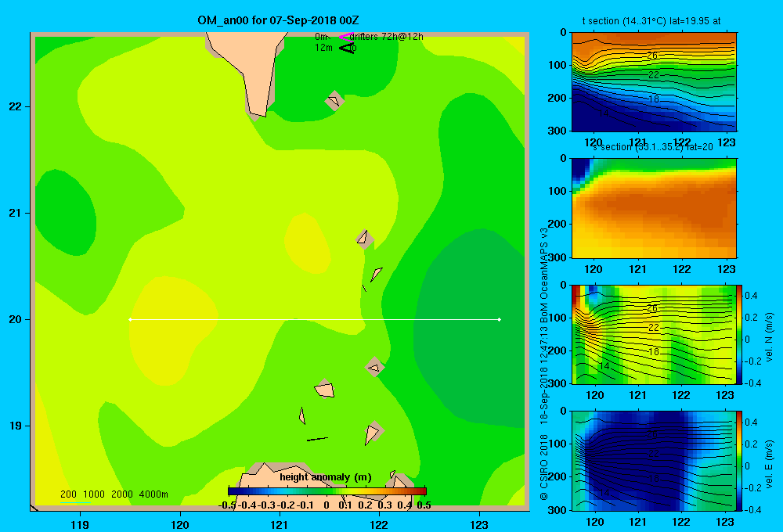Open the salinity section panel
Viewport: 783px width, 532px height.
(x=654, y=208)
